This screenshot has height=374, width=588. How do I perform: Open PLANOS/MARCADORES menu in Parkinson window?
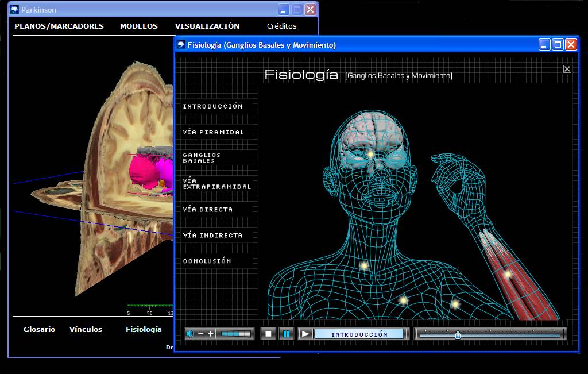click(x=59, y=26)
